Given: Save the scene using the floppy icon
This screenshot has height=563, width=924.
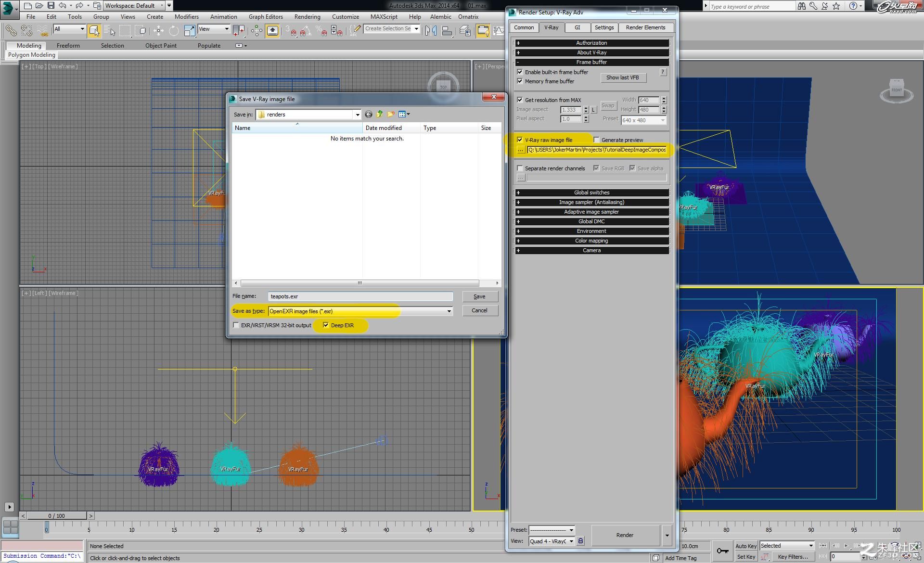Looking at the screenshot, I should coord(51,6).
